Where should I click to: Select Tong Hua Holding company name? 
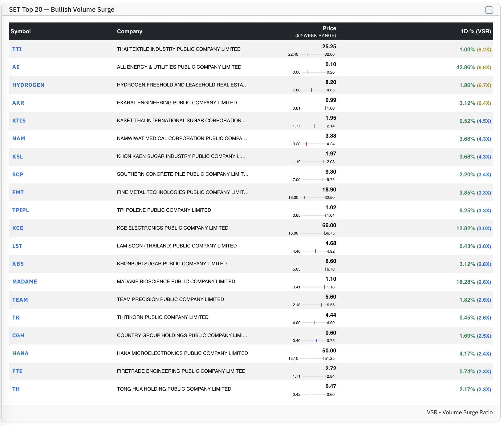(x=174, y=389)
